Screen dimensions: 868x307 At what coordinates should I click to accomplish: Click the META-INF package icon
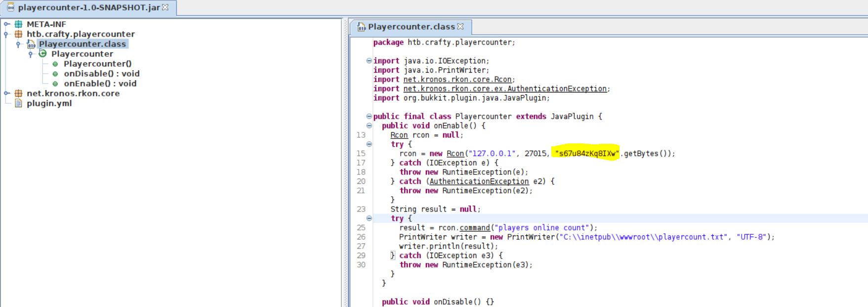coord(18,24)
